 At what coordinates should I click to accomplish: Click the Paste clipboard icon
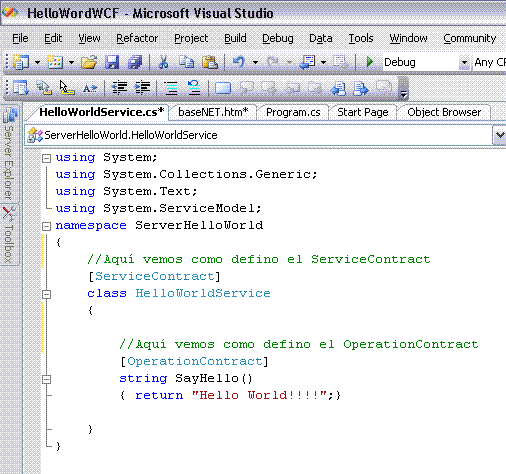(x=210, y=62)
